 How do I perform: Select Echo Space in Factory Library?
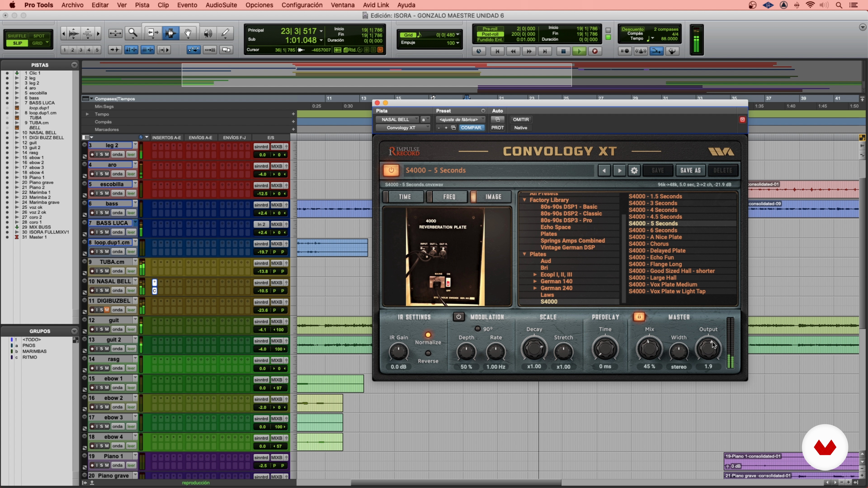point(555,227)
